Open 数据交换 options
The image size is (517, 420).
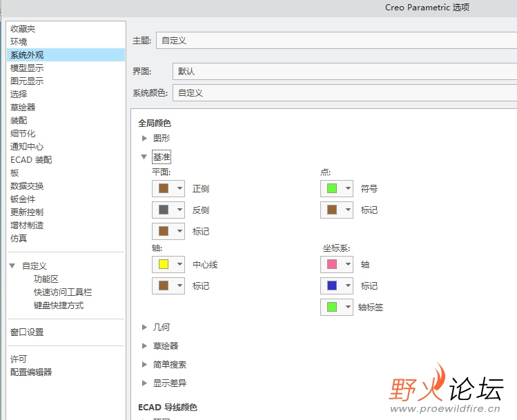[27, 186]
